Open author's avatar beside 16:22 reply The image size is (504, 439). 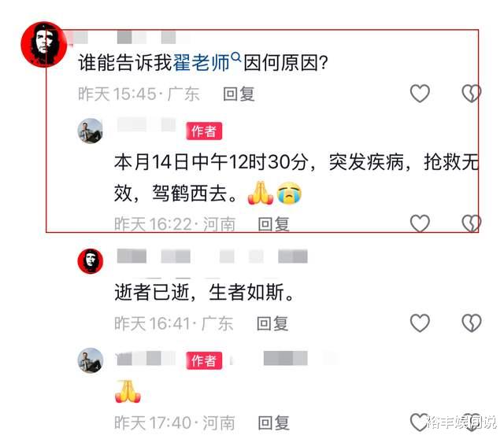point(91,131)
